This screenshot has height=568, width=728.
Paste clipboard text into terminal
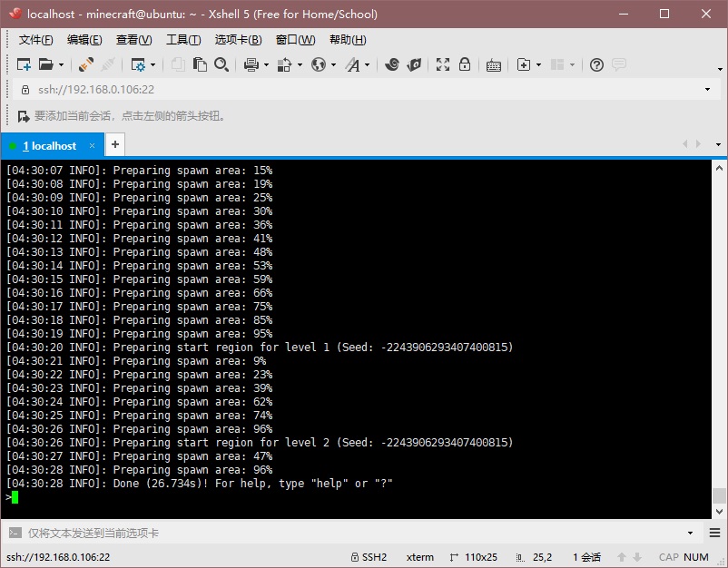click(x=202, y=65)
